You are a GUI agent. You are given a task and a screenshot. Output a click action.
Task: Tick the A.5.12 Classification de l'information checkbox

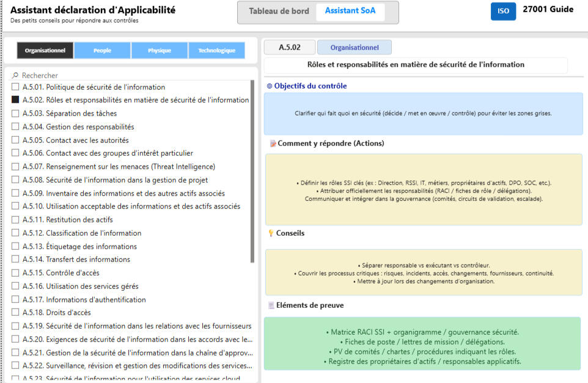click(x=15, y=233)
